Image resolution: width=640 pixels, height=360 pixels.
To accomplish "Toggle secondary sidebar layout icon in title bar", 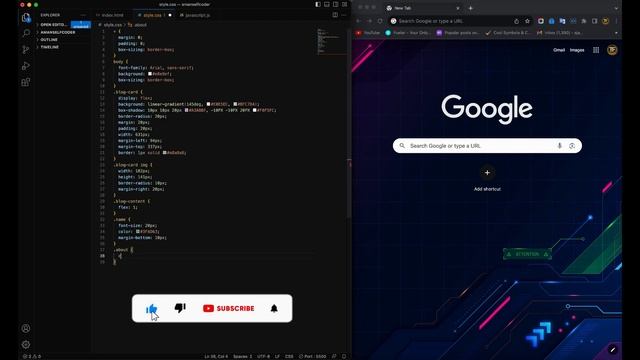I will pyautogui.click(x=336, y=4).
